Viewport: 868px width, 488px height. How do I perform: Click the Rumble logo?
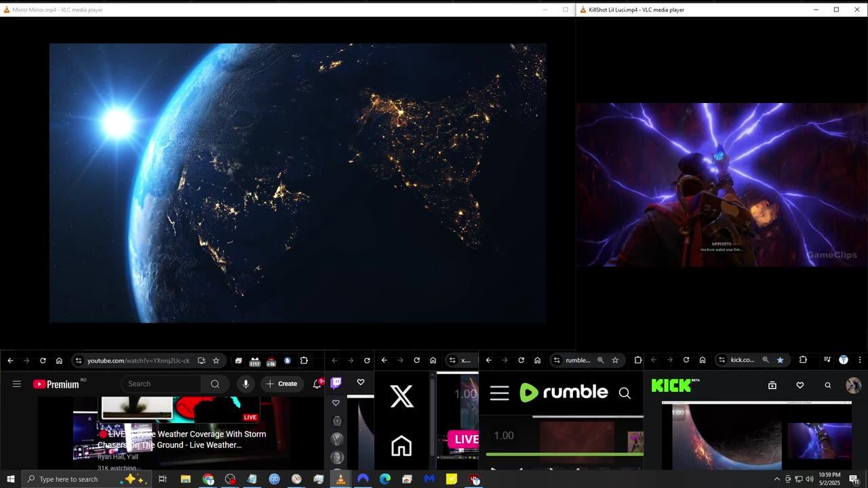tap(564, 392)
